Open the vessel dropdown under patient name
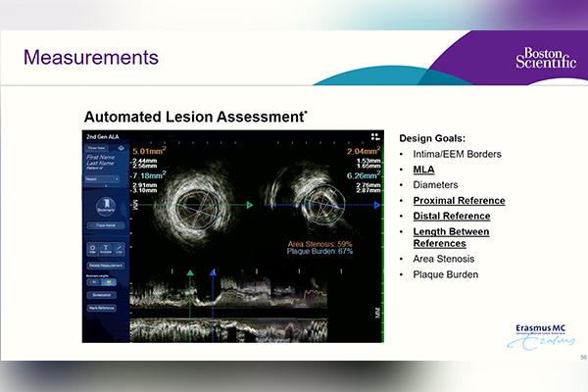 point(103,179)
